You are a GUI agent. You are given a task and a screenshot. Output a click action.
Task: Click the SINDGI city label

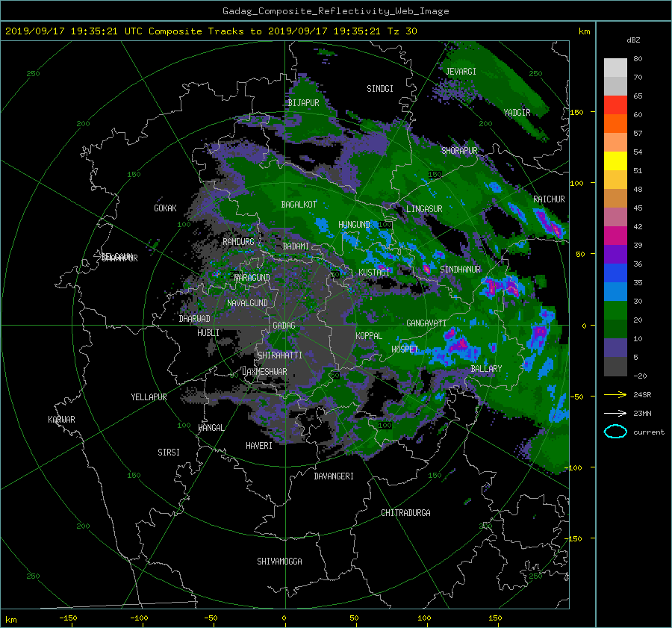(x=380, y=89)
